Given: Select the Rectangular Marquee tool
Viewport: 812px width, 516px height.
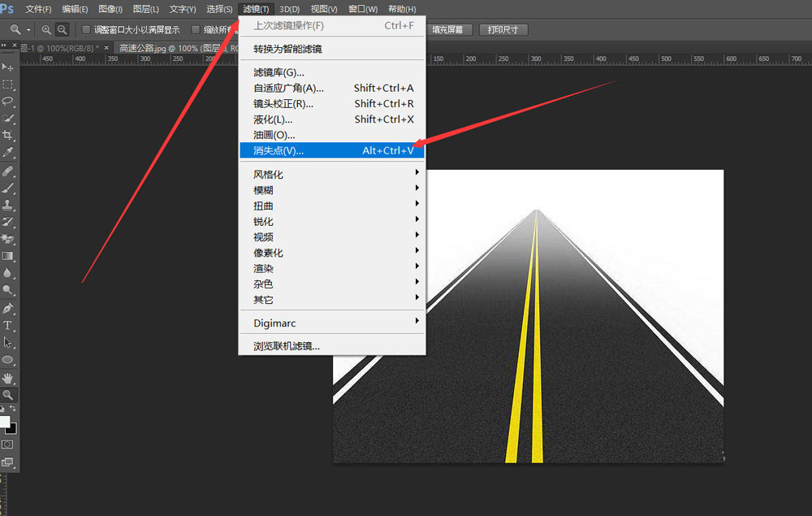Looking at the screenshot, I should pyautogui.click(x=8, y=84).
